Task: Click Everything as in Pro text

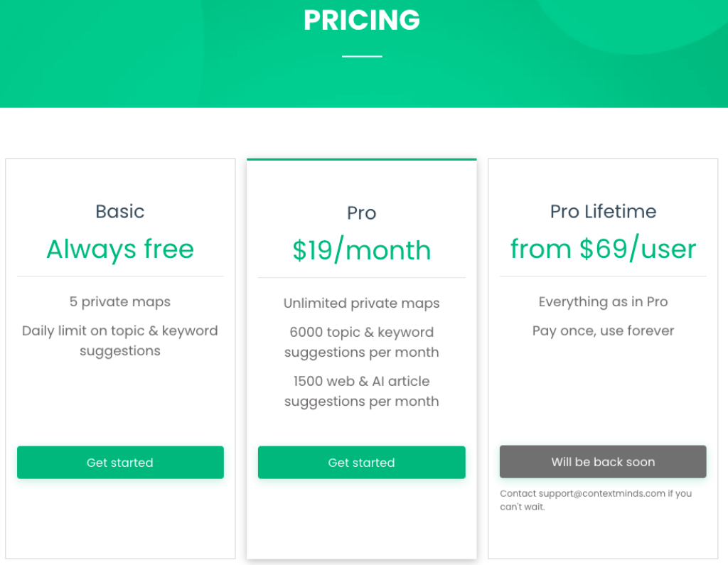Action: click(x=603, y=302)
